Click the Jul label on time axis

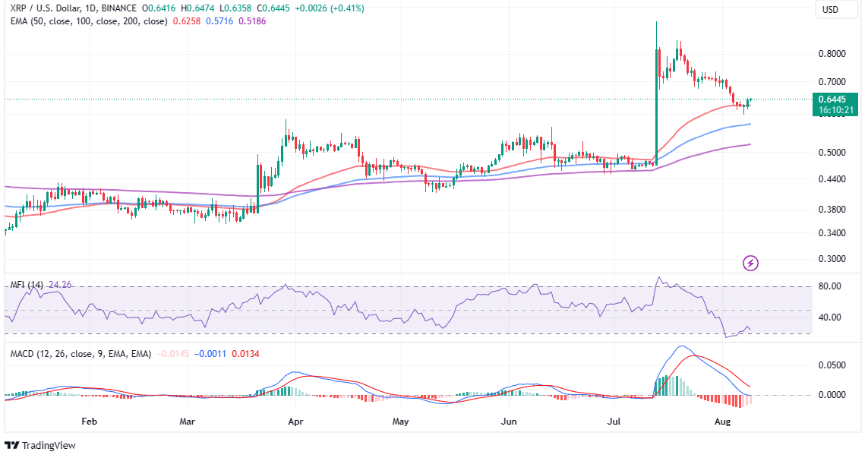point(614,422)
